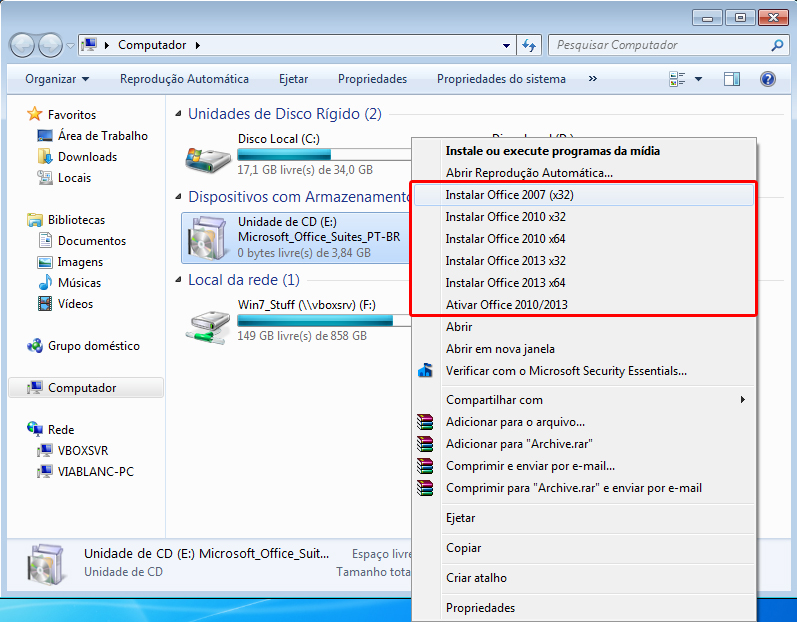Viewport: 797px width, 622px height.
Task: Choose Instalar Office 2013 x32
Action: (x=584, y=261)
